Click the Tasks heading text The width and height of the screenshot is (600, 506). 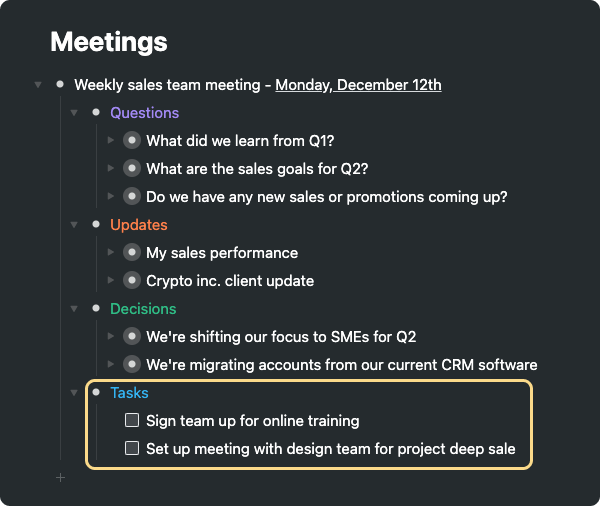(129, 393)
